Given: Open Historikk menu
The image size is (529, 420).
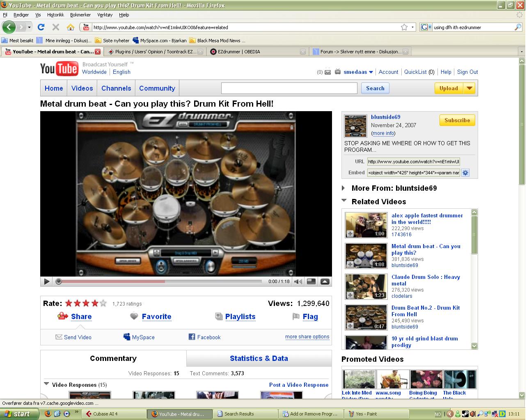Looking at the screenshot, I should [x=55, y=15].
